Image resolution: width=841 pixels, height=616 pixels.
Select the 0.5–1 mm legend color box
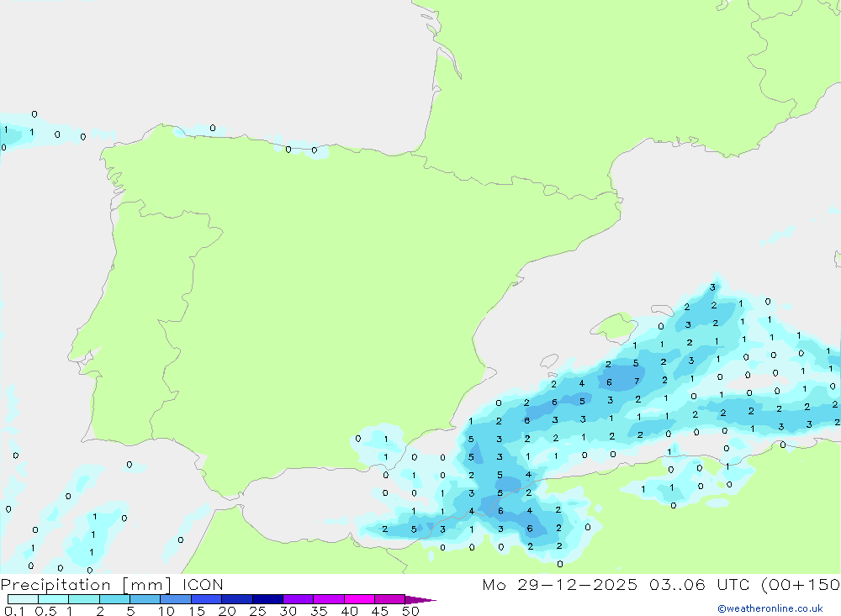[54, 599]
